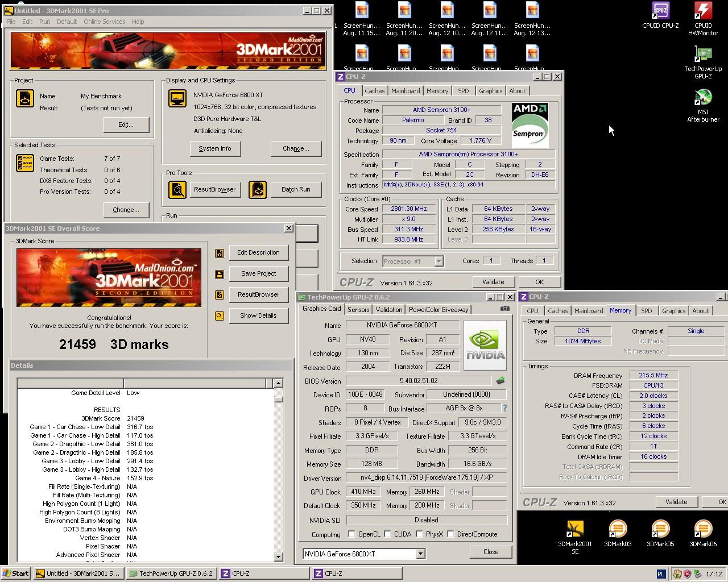Click the Close button in GPU-Z
This screenshot has height=582, width=728.
[x=491, y=552]
